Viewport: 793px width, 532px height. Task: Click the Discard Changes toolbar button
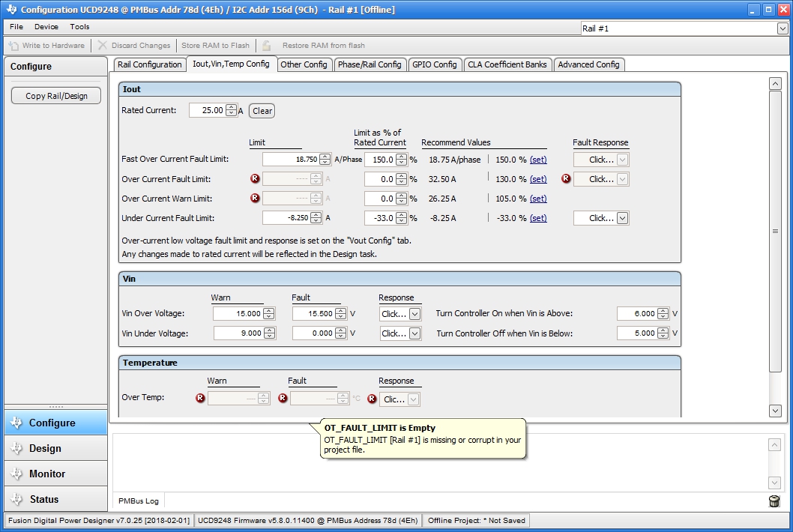(x=134, y=46)
